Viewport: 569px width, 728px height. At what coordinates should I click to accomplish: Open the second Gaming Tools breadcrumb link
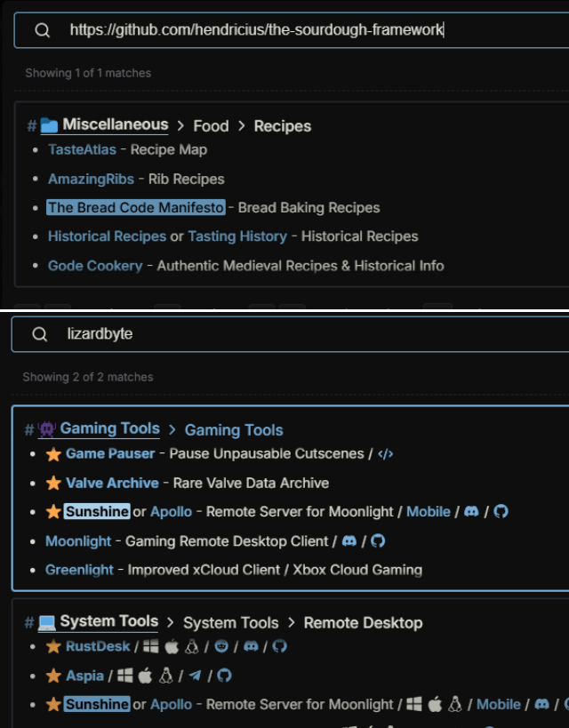pyautogui.click(x=234, y=430)
